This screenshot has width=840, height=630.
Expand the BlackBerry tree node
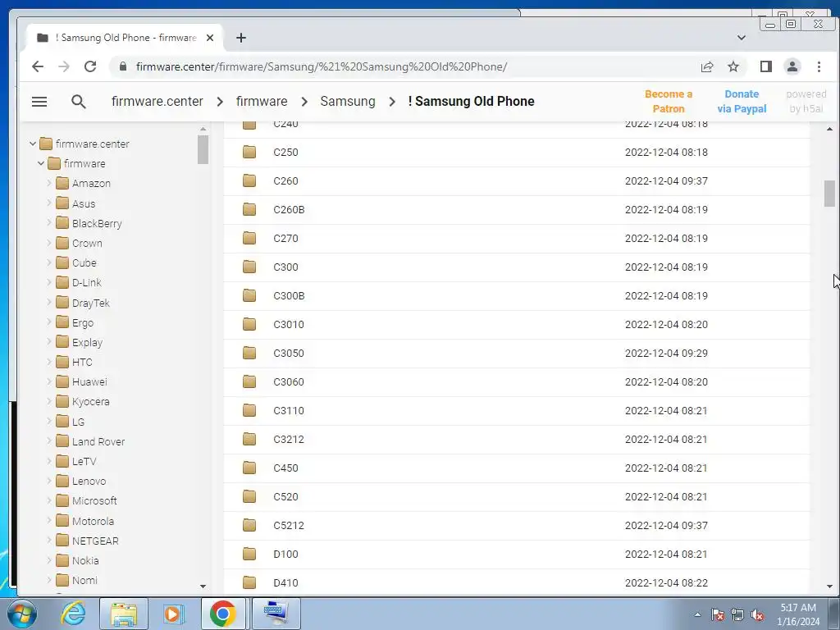coord(48,223)
